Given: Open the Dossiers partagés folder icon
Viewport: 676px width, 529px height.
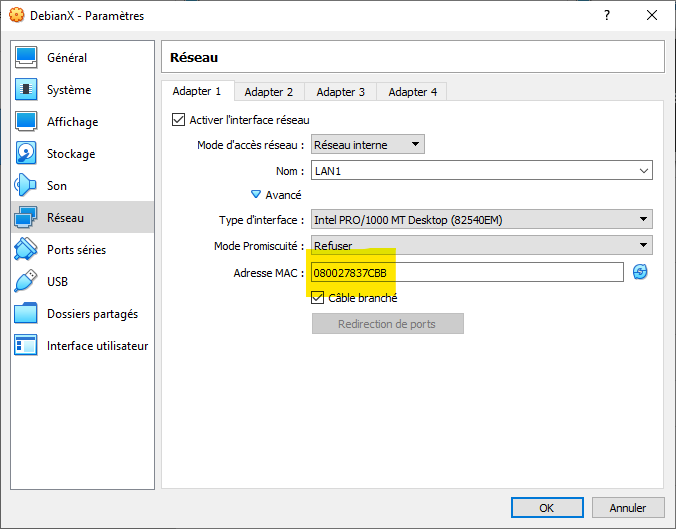Looking at the screenshot, I should (x=26, y=313).
